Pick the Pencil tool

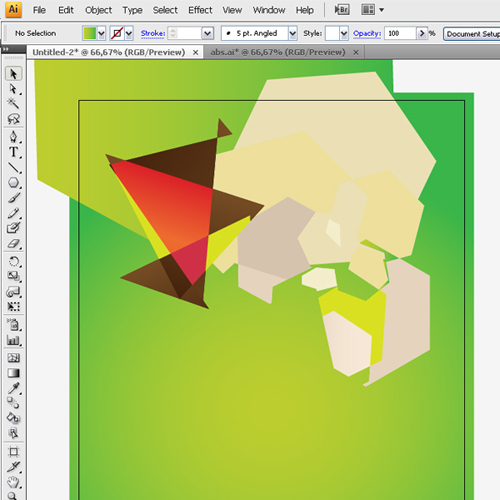[x=13, y=213]
